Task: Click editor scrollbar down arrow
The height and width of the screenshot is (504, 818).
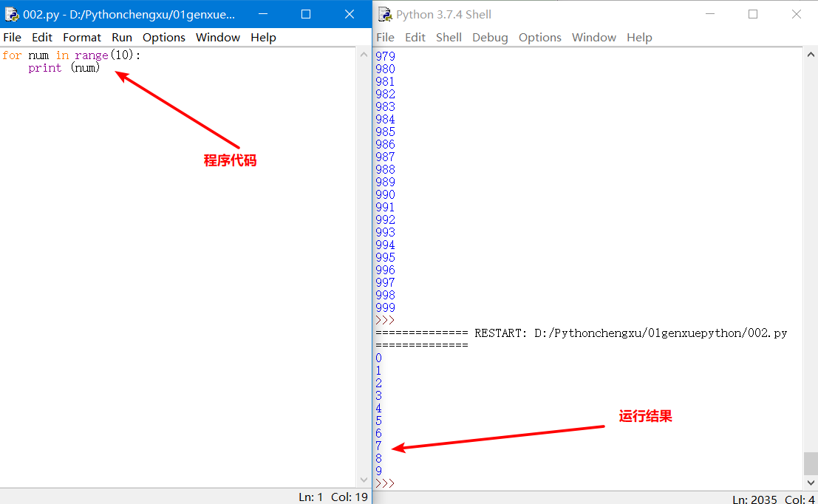Action: 364,480
